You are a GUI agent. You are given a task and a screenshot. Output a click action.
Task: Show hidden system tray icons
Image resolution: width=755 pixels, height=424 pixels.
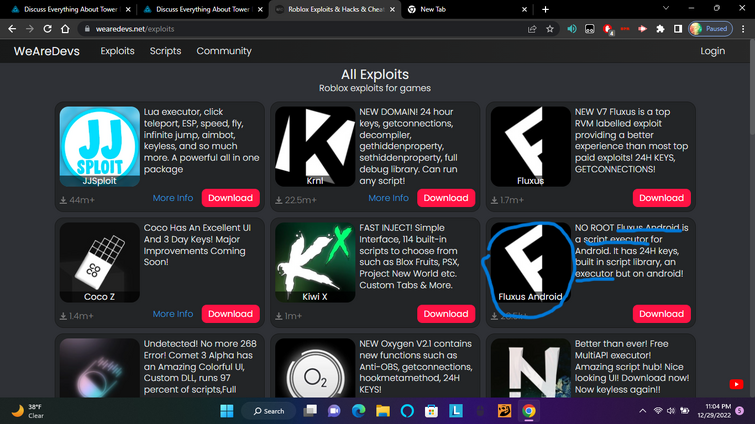[x=642, y=411]
